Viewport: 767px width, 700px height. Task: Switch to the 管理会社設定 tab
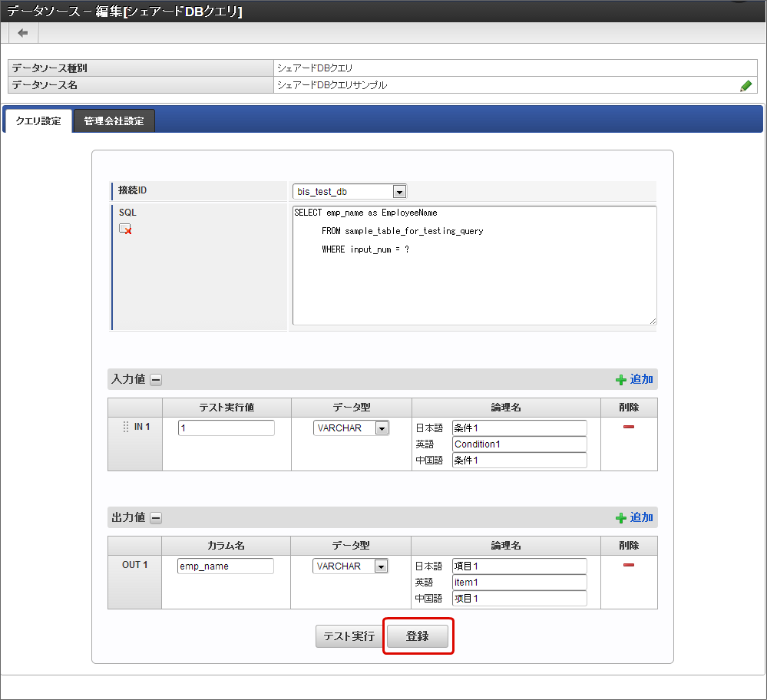(x=114, y=121)
